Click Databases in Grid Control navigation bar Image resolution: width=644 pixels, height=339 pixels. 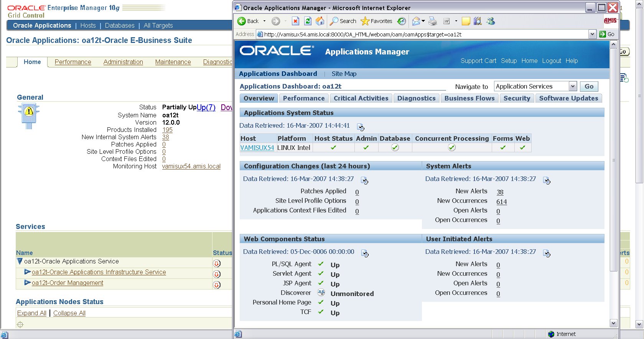120,25
